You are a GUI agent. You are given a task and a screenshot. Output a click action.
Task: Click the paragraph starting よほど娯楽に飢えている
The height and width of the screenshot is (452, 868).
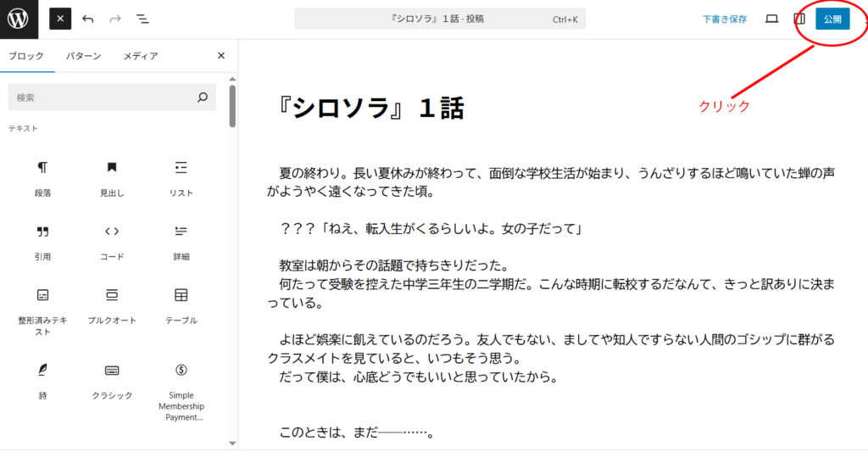[551, 358]
